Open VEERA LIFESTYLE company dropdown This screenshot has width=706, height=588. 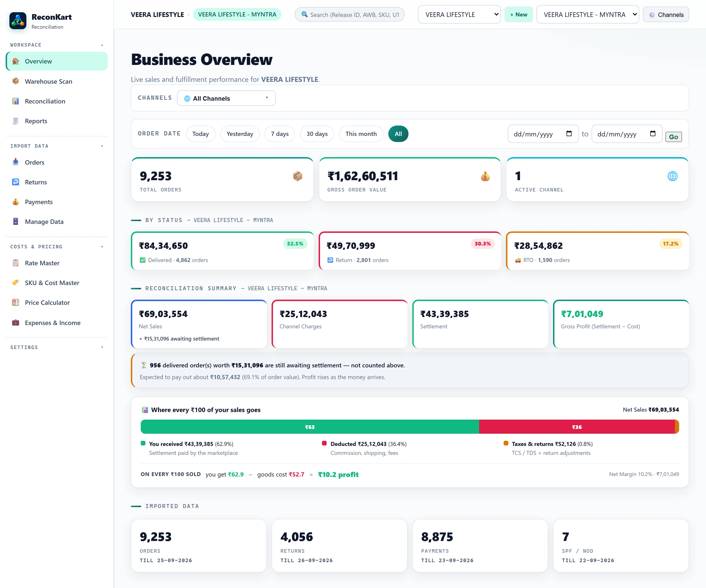[459, 14]
